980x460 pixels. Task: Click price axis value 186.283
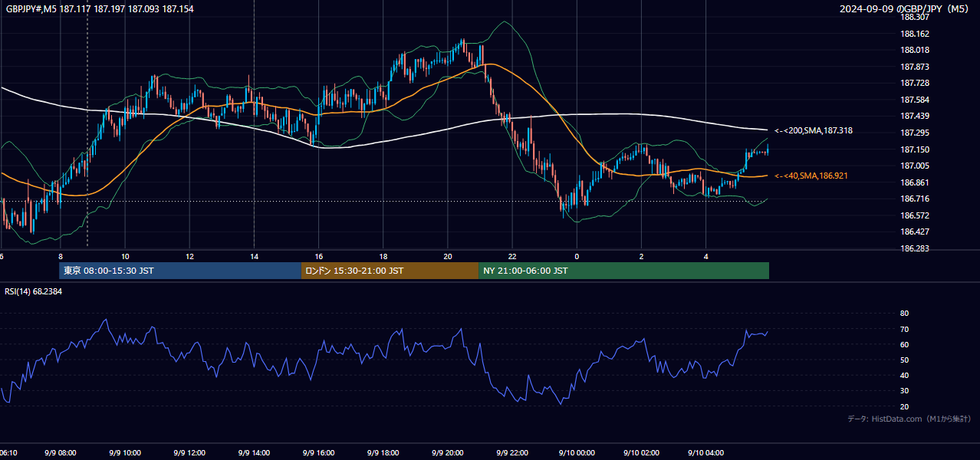pyautogui.click(x=915, y=248)
